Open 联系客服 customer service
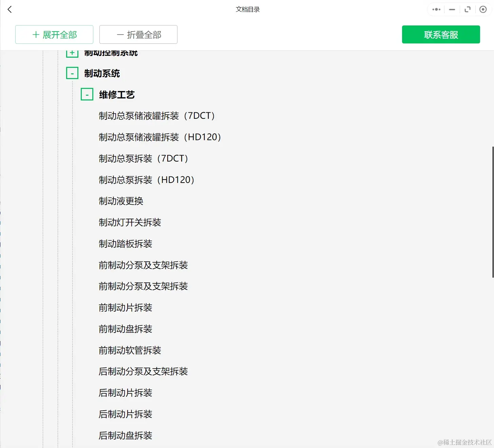This screenshot has height=448, width=494. click(x=441, y=34)
